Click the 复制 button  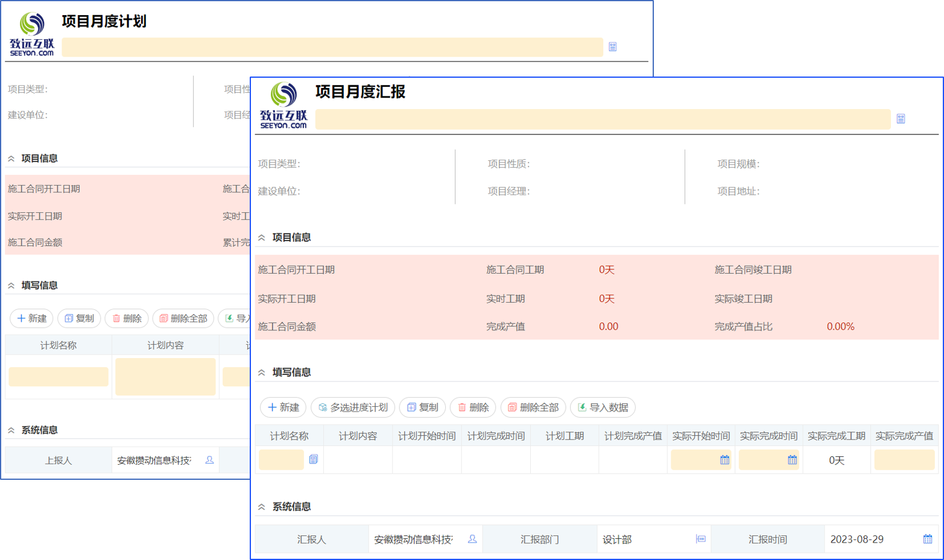[x=422, y=407]
